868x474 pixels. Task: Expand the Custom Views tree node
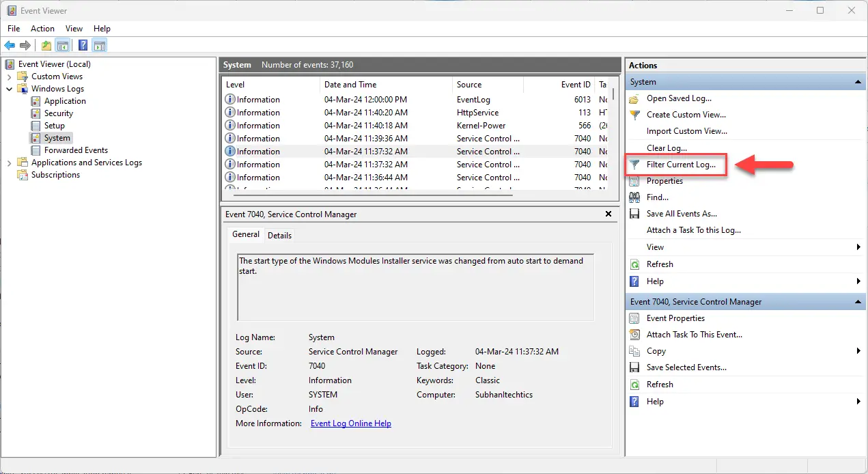coord(10,76)
